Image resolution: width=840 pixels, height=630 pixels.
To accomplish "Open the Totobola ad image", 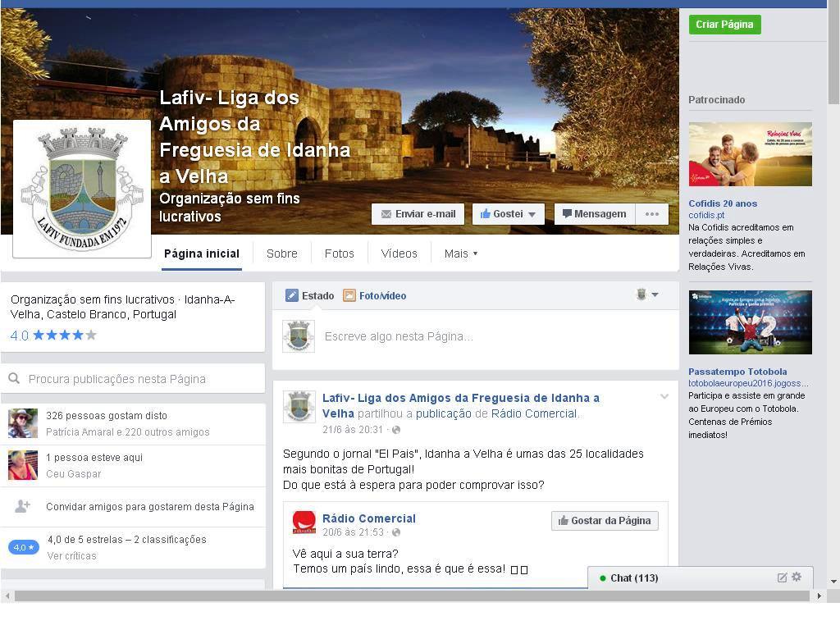I will 750,322.
